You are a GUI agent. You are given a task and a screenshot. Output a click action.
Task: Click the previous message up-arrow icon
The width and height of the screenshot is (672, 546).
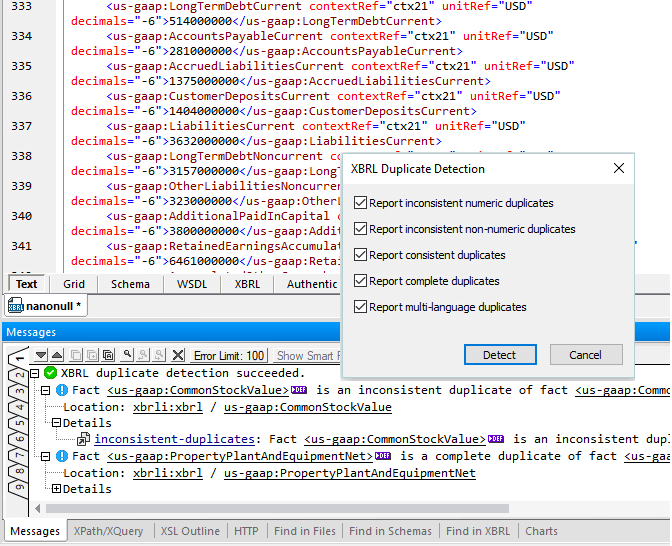[x=59, y=355]
